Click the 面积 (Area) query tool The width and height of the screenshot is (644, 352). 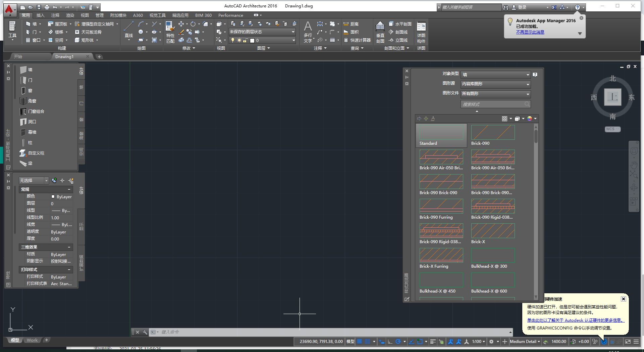[351, 32]
